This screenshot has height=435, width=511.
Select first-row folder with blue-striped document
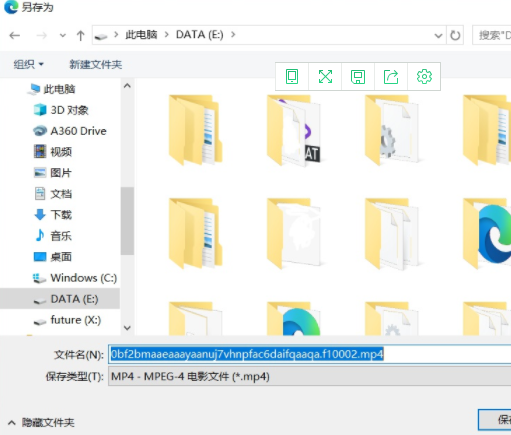pos(195,130)
